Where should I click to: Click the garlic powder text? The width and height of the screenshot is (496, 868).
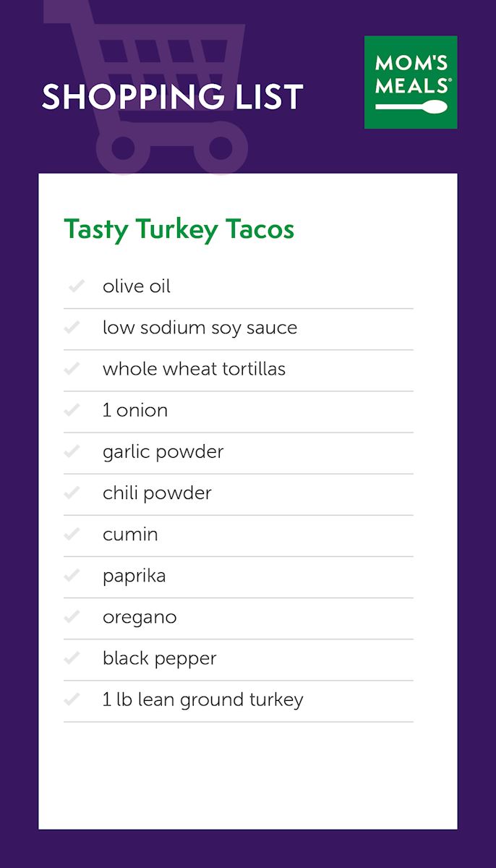coord(163,452)
